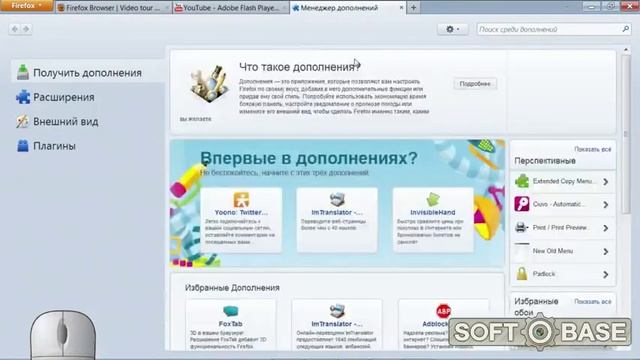Viewport: 640px width, 360px height.
Task: Open ImTranslator in Избранные Дополнения
Action: (x=337, y=324)
